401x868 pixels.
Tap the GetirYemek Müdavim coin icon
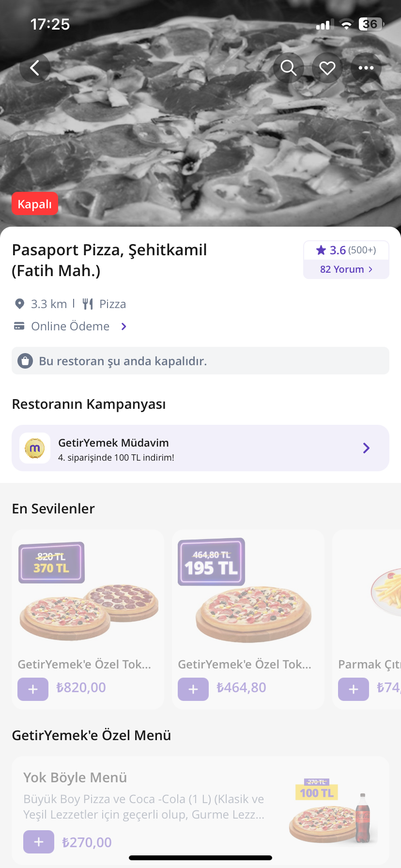pyautogui.click(x=35, y=448)
